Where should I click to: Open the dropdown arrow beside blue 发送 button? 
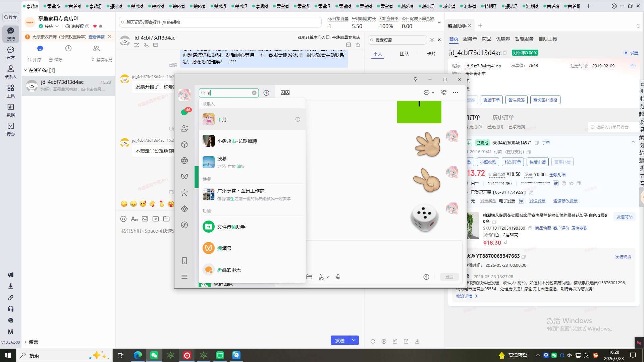coord(354,340)
